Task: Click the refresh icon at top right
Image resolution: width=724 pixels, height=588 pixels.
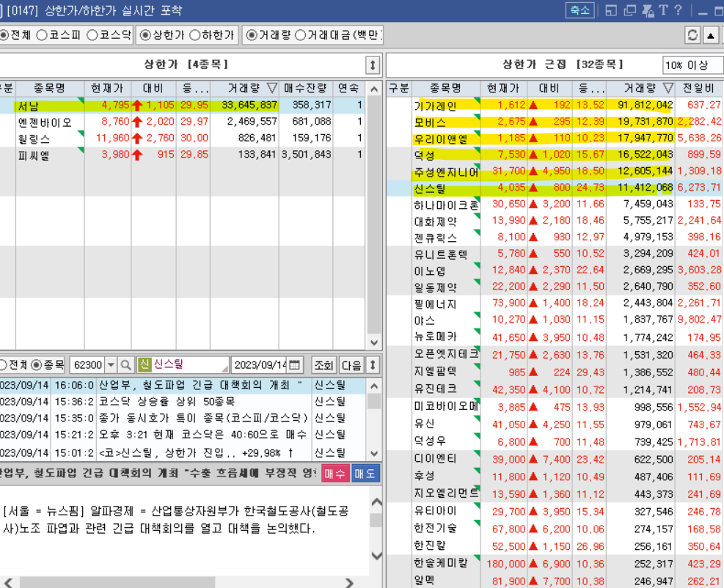Action: point(692,35)
